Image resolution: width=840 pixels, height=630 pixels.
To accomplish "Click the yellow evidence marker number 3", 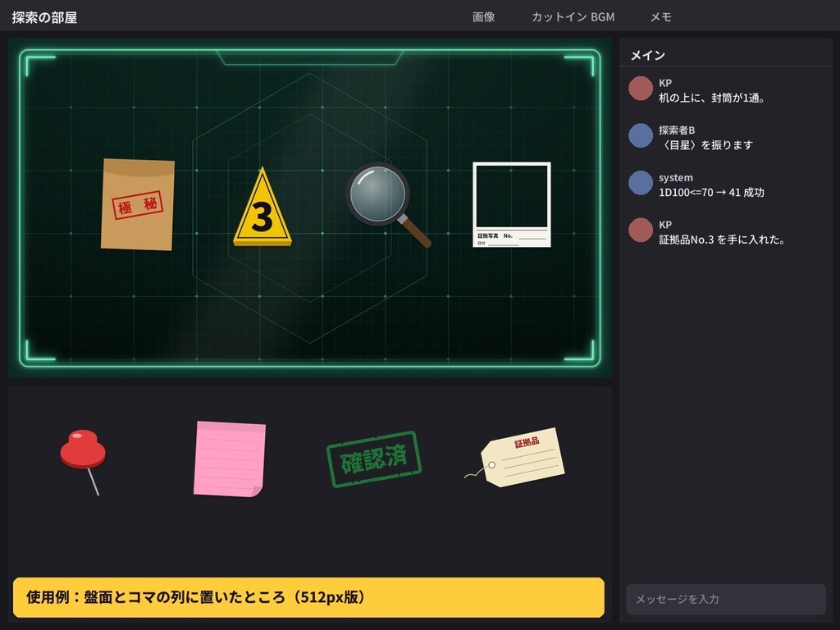I will click(x=262, y=207).
